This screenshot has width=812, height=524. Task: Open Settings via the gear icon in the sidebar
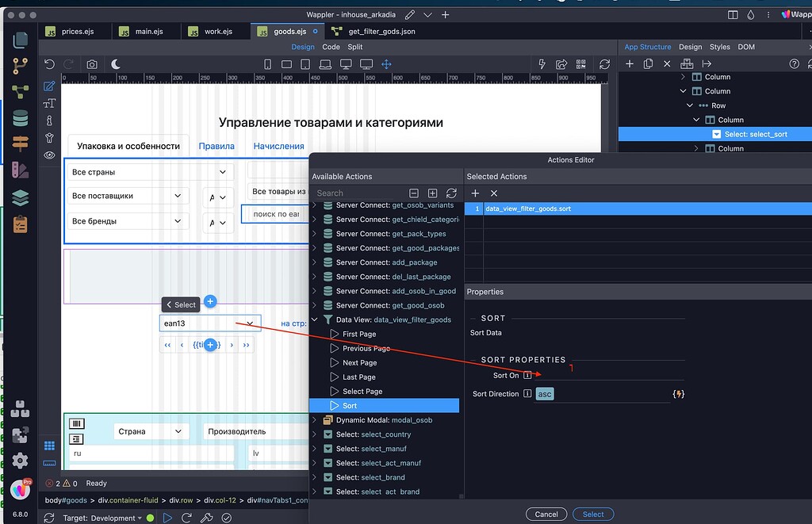(x=21, y=458)
